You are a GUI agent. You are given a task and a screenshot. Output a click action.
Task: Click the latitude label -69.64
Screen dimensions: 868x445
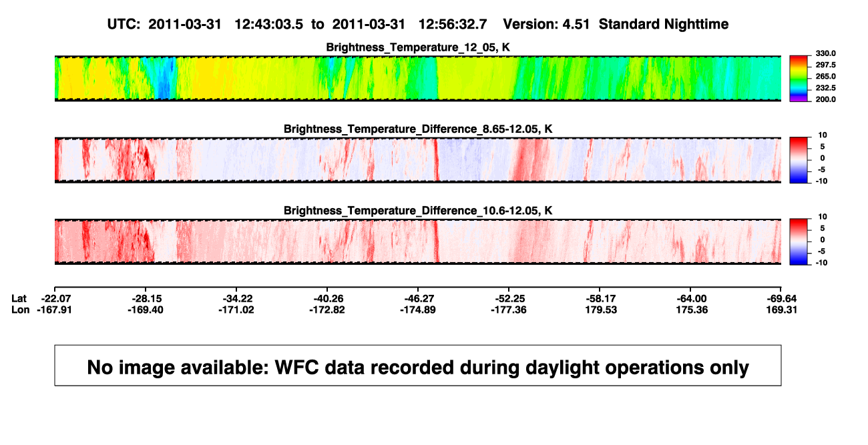pos(783,298)
